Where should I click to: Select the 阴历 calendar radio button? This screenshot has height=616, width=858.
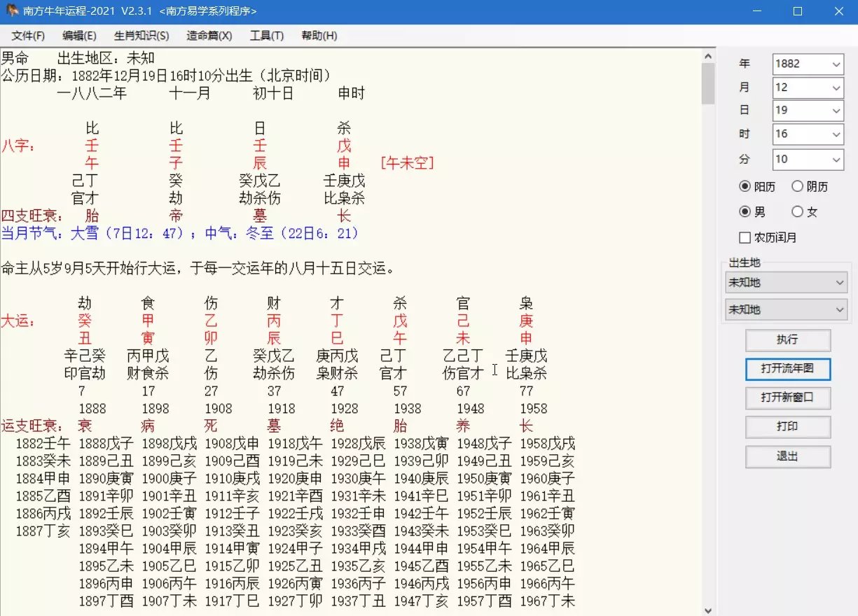[x=798, y=186]
